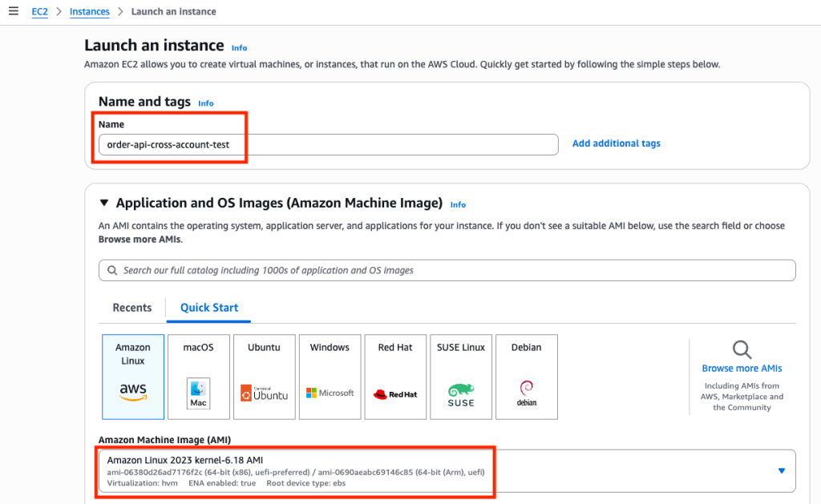Click the 'SUSE Linux' tile label

click(x=461, y=348)
